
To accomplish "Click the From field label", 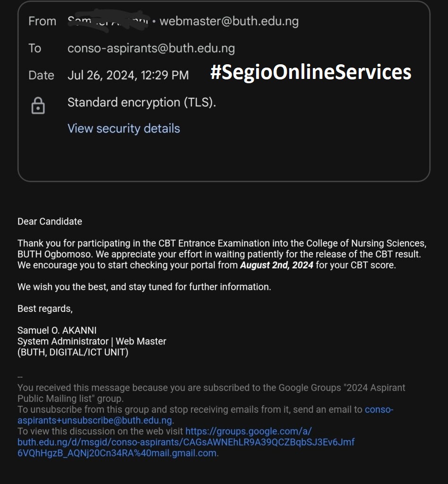I will point(42,21).
